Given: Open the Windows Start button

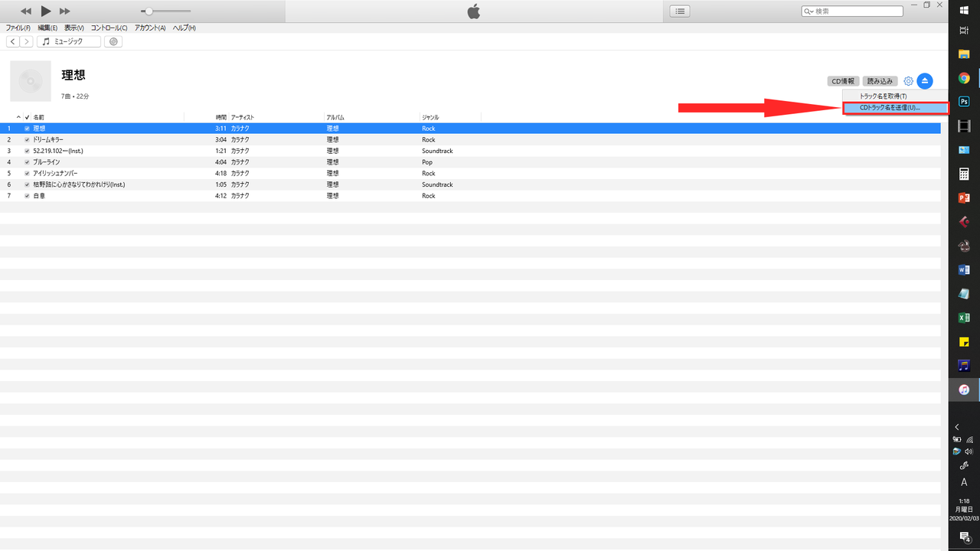Looking at the screenshot, I should coord(964,9).
